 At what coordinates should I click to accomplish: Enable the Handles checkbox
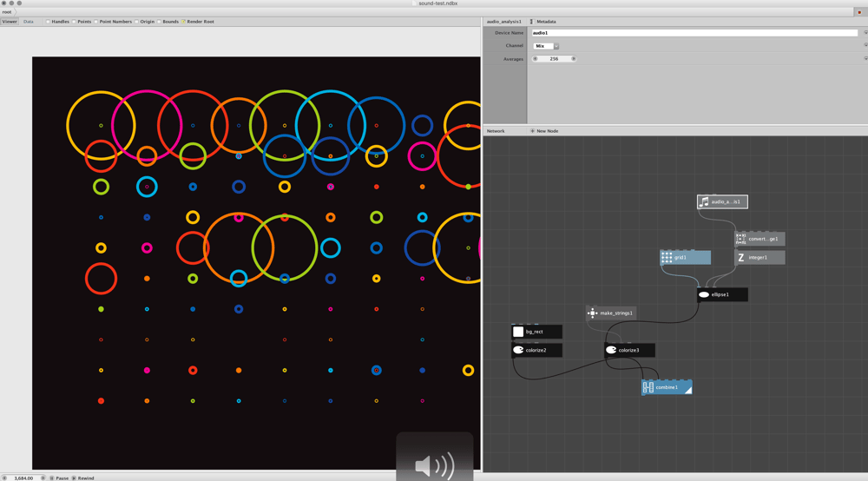[x=48, y=22]
